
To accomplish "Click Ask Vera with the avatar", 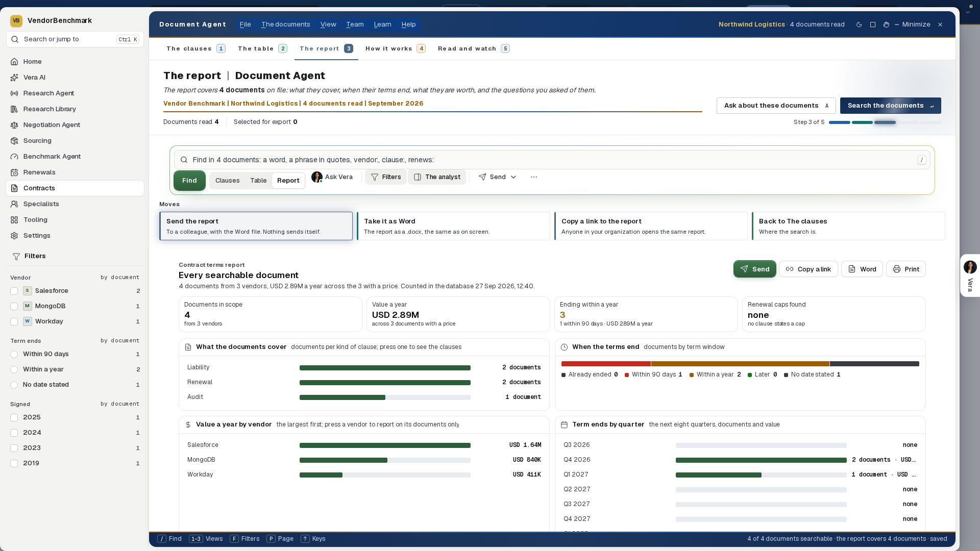I will click(x=332, y=177).
